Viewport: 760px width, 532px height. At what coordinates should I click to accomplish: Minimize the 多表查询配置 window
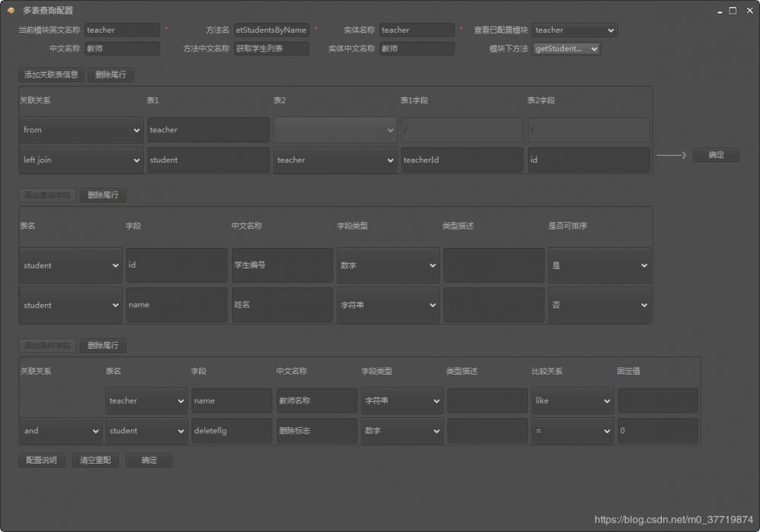click(x=720, y=11)
